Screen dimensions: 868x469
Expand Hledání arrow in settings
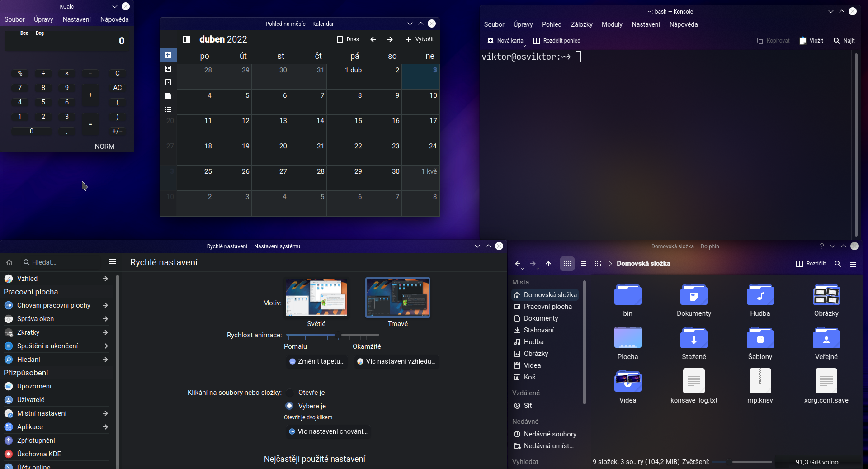click(105, 360)
